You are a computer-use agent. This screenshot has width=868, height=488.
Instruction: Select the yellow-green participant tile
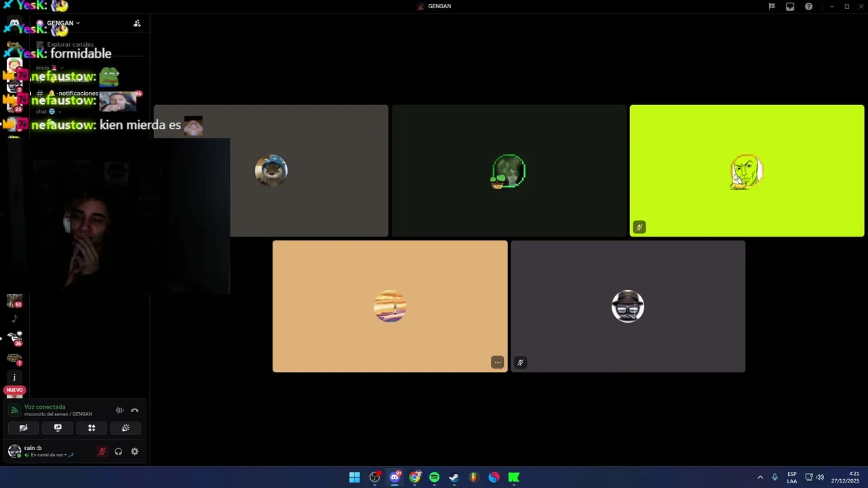[747, 171]
